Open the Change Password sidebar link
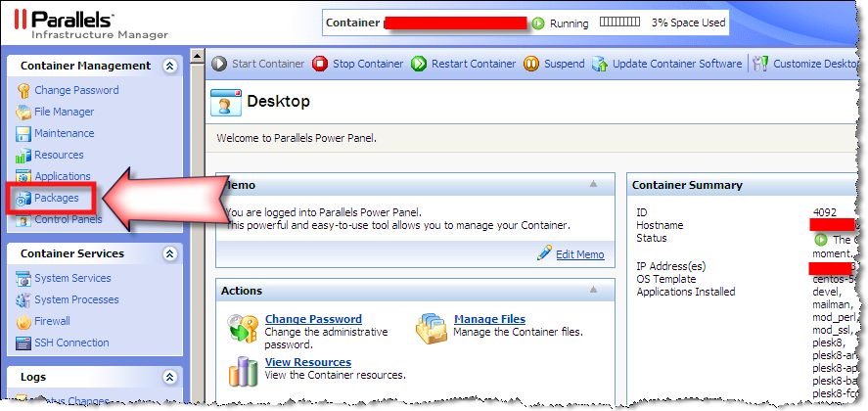Screen dimensions: 868x411 click(x=76, y=90)
